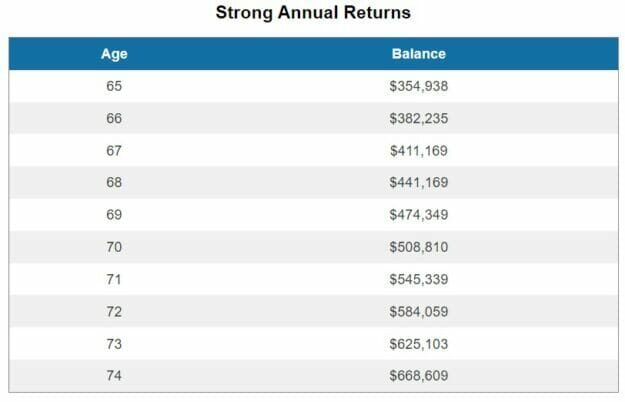Click the $668,609 balance value
The width and height of the screenshot is (625, 402).
418,376
